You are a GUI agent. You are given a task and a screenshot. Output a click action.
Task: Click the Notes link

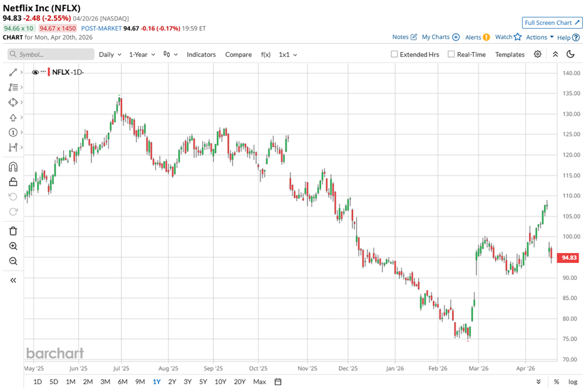(x=400, y=37)
